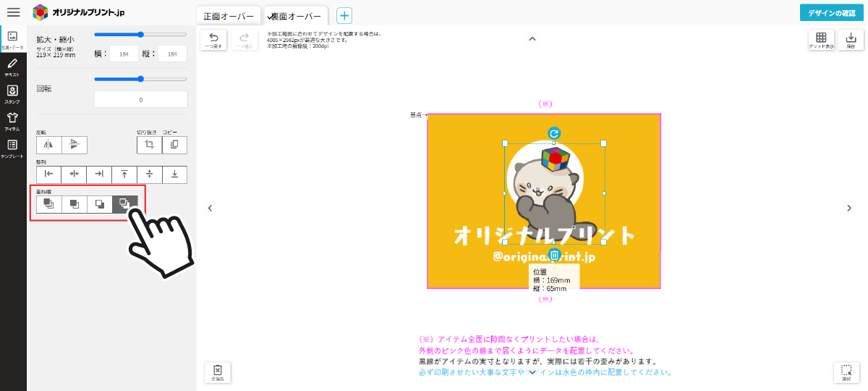Adjust the 拡大・縮小 scale slider

coord(140,34)
